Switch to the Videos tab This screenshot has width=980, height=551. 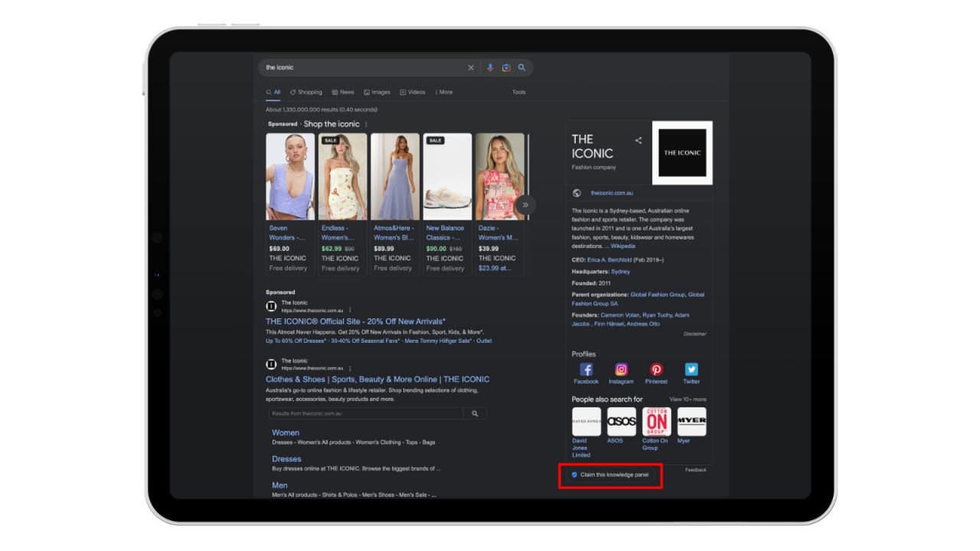tap(413, 93)
